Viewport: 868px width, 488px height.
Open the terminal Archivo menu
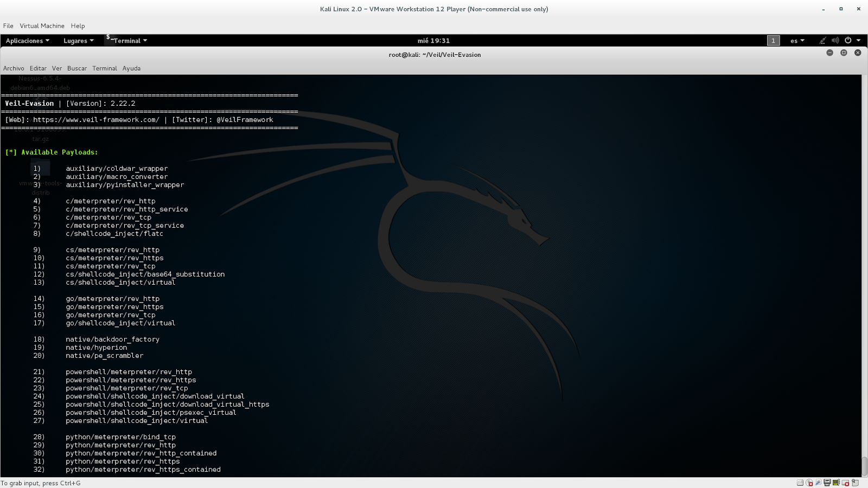14,68
